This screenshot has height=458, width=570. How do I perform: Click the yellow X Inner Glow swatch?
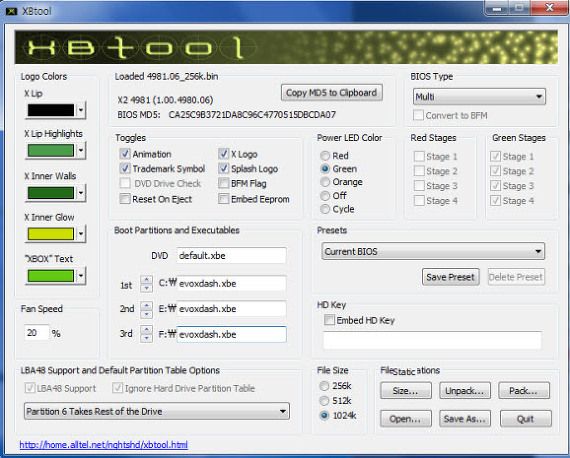tap(51, 234)
